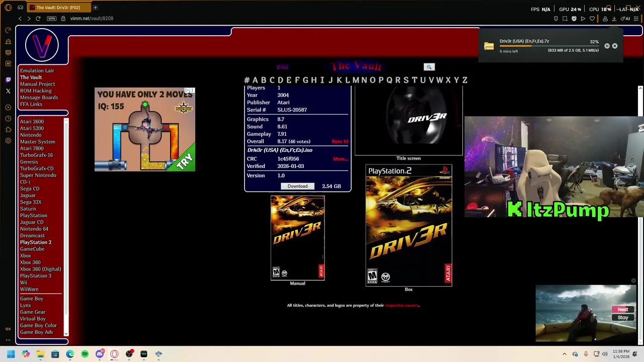Browse games starting with # symbol
644x362 pixels.
[x=247, y=80]
